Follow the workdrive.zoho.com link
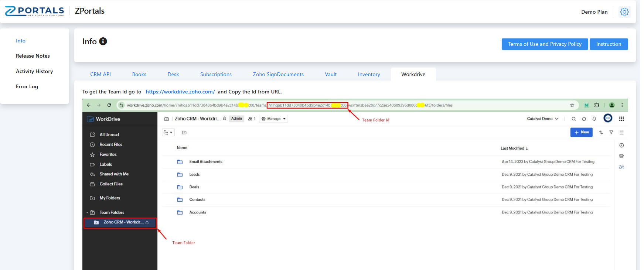Image resolution: width=644 pixels, height=270 pixels. (180, 92)
